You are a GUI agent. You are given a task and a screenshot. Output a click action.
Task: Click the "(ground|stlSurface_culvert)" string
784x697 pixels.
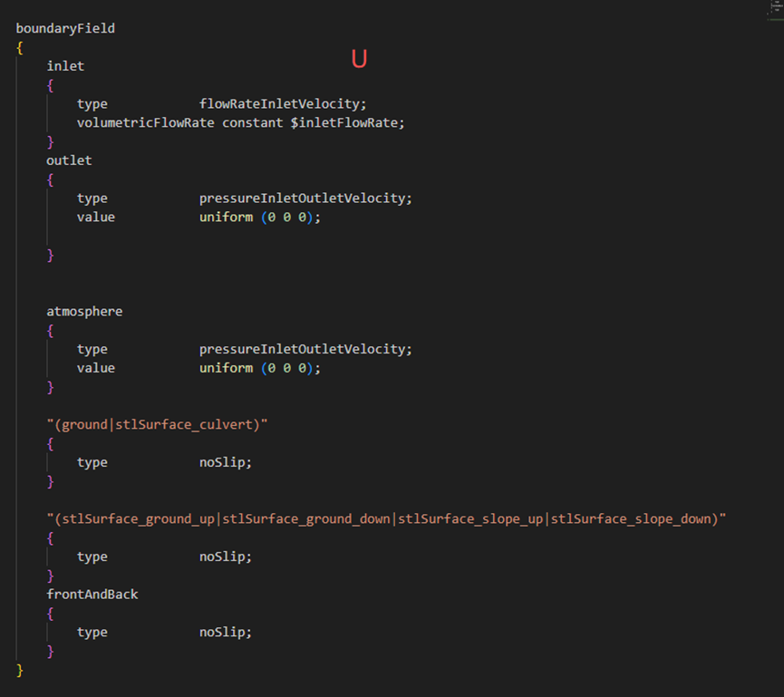pyautogui.click(x=157, y=424)
